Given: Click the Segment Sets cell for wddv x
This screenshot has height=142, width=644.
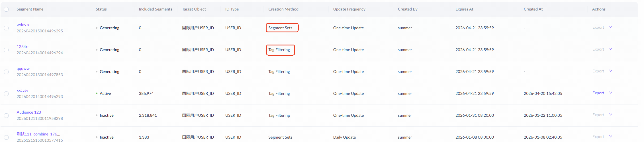Looking at the screenshot, I should [280, 28].
